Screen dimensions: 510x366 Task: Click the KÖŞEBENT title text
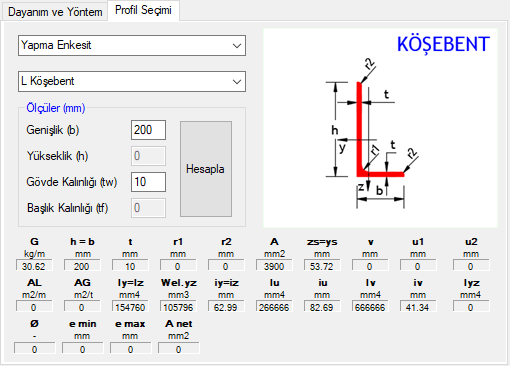click(x=443, y=44)
